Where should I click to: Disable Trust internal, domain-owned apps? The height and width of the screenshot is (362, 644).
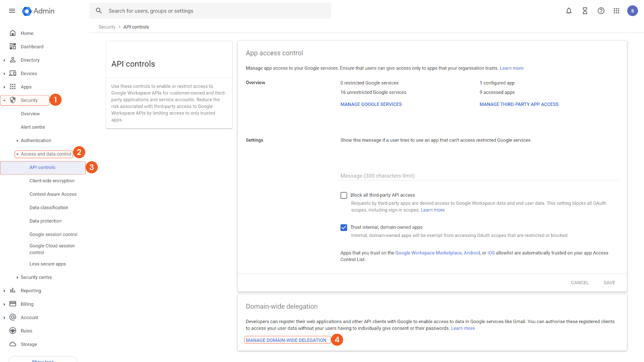click(x=343, y=227)
